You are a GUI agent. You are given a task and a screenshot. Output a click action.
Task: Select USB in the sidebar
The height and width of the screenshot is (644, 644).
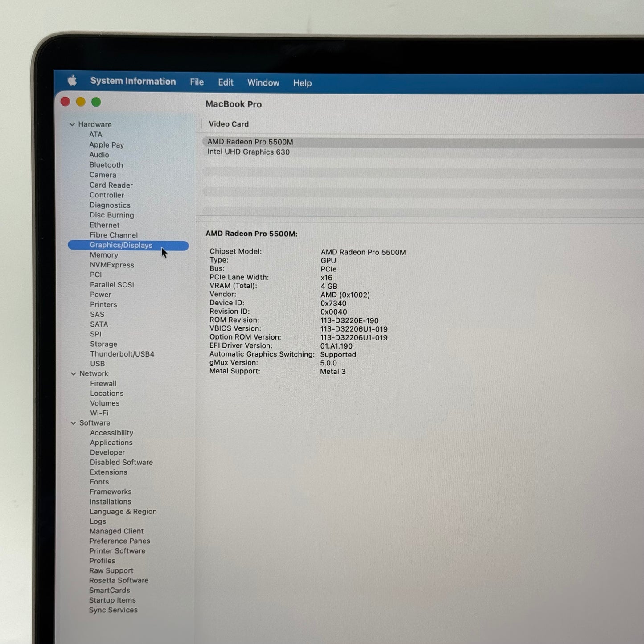click(98, 364)
